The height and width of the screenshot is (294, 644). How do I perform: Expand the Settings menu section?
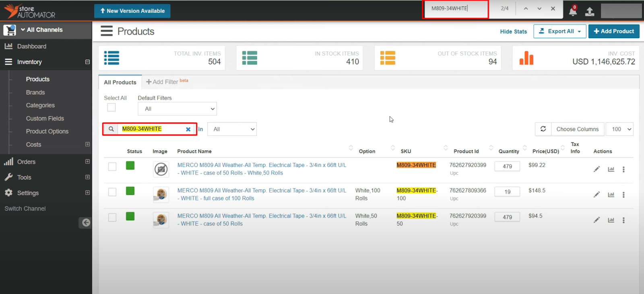click(x=87, y=193)
